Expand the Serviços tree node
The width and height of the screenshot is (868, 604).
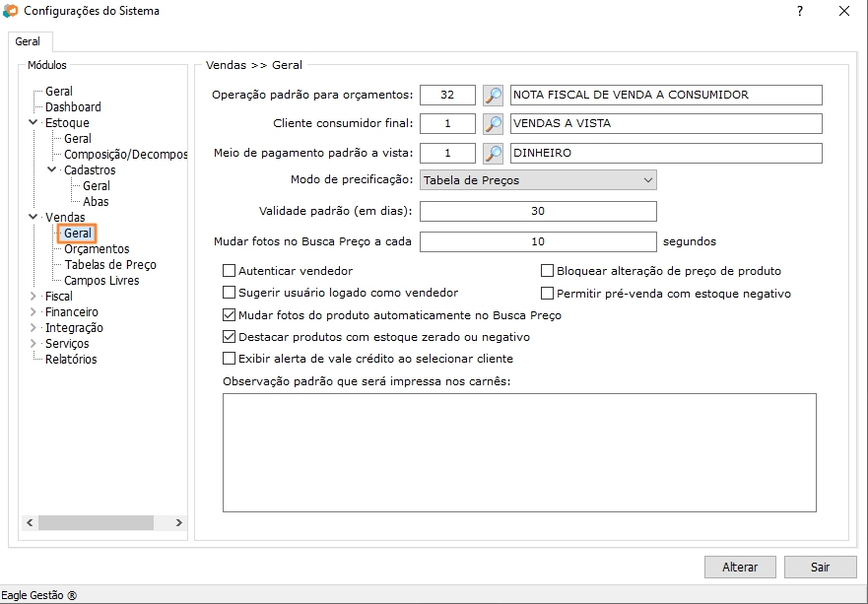pos(33,343)
